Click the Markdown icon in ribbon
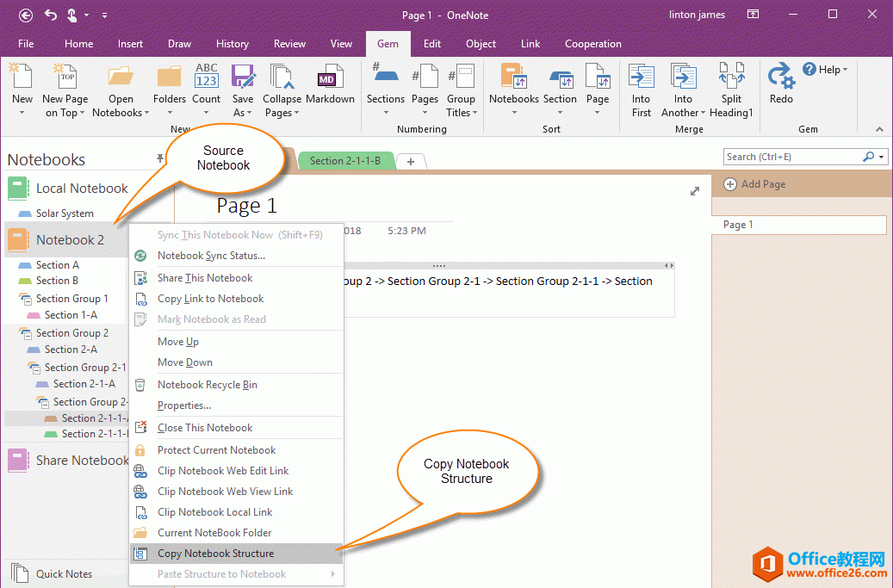 pyautogui.click(x=327, y=79)
